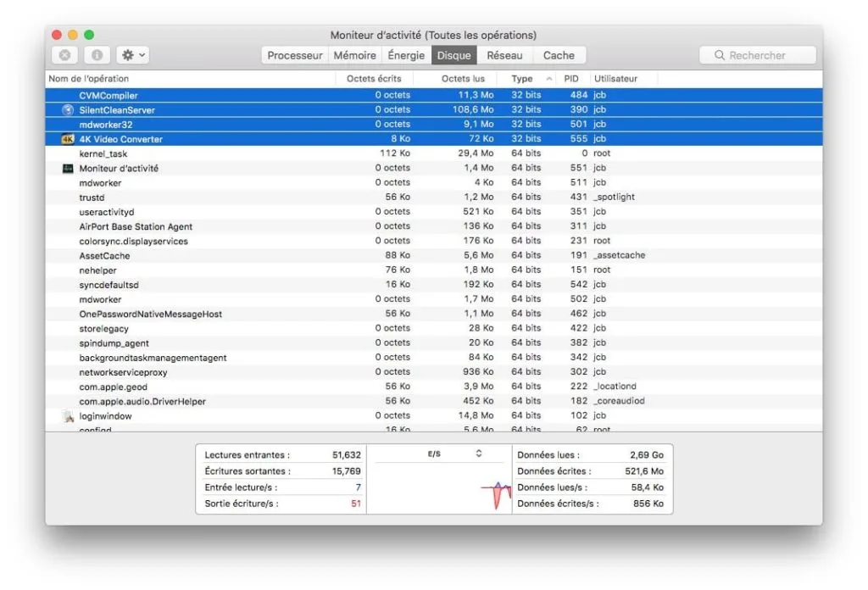
Task: Select the CVMCompiler process row
Action: point(434,95)
